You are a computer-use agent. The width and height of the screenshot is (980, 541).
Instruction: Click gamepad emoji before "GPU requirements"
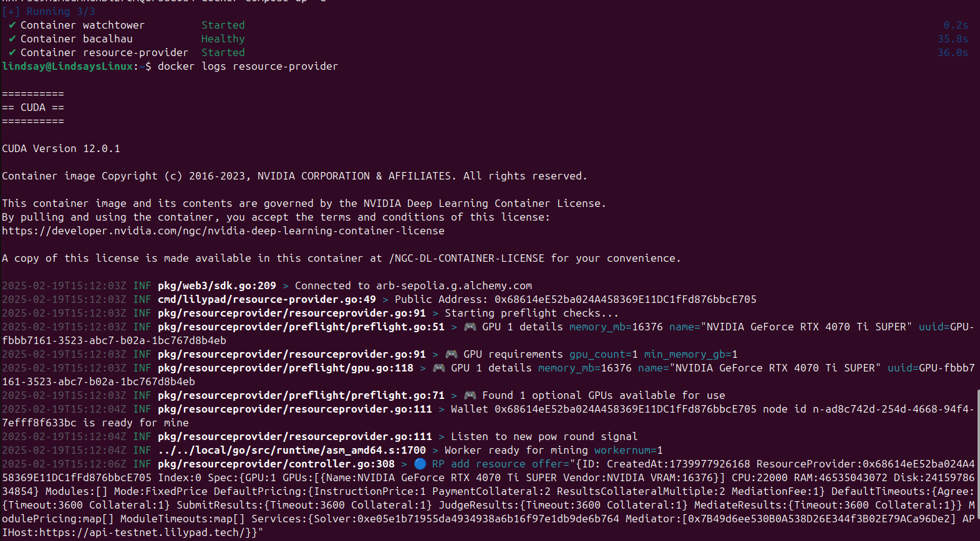pos(451,354)
